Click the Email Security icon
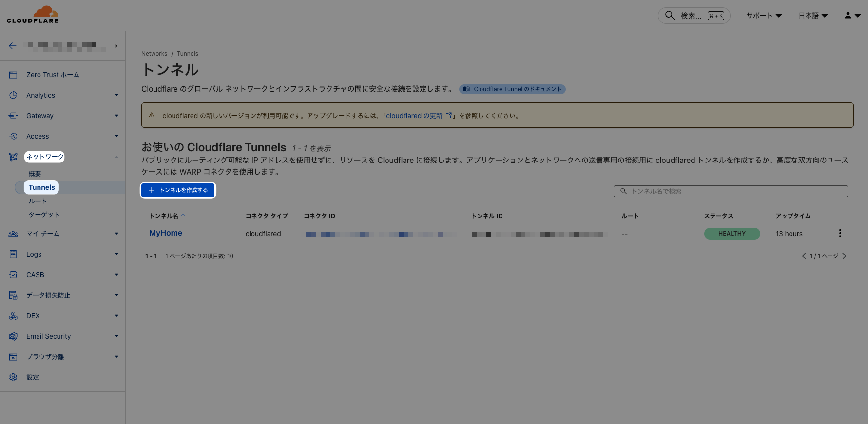The width and height of the screenshot is (868, 424). tap(13, 336)
